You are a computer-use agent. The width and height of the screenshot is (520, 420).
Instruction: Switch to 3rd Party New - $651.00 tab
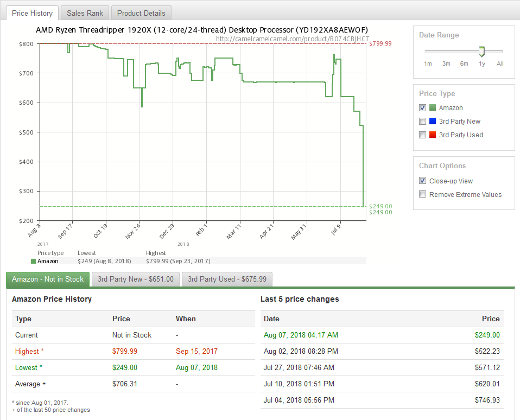tap(136, 279)
